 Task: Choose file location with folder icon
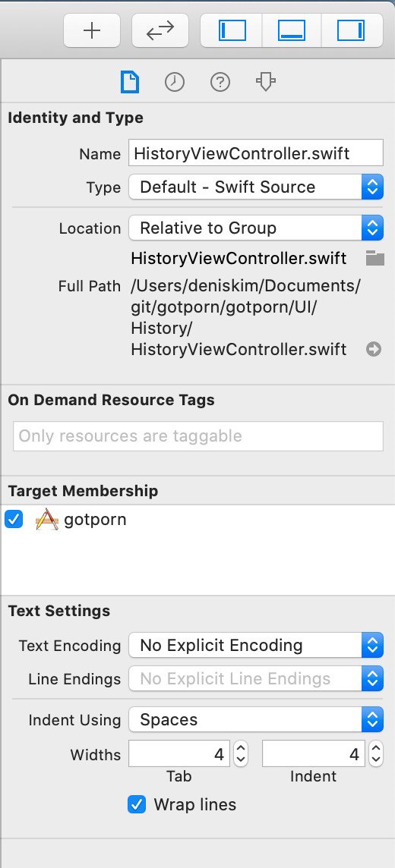click(x=375, y=258)
